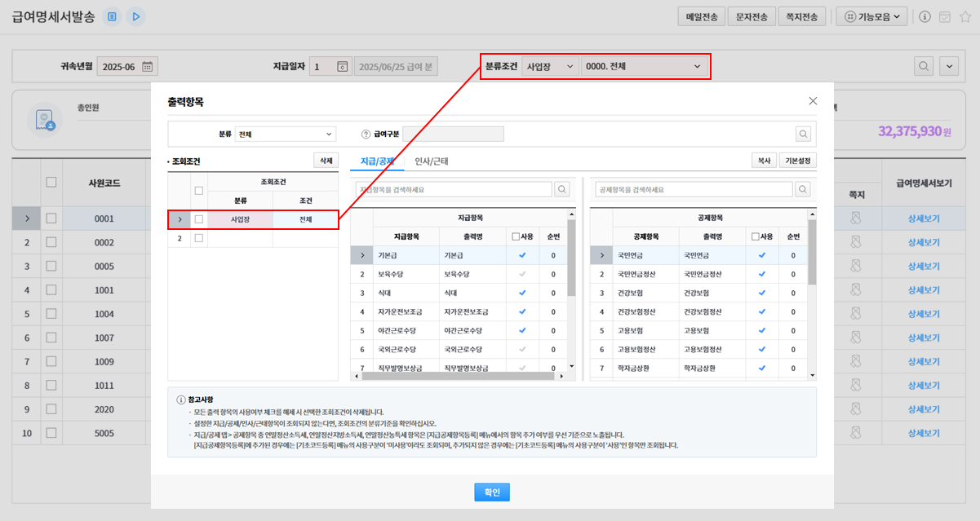Image resolution: width=980 pixels, height=521 pixels.
Task: Expand search conditions with the chevron button
Action: click(949, 66)
